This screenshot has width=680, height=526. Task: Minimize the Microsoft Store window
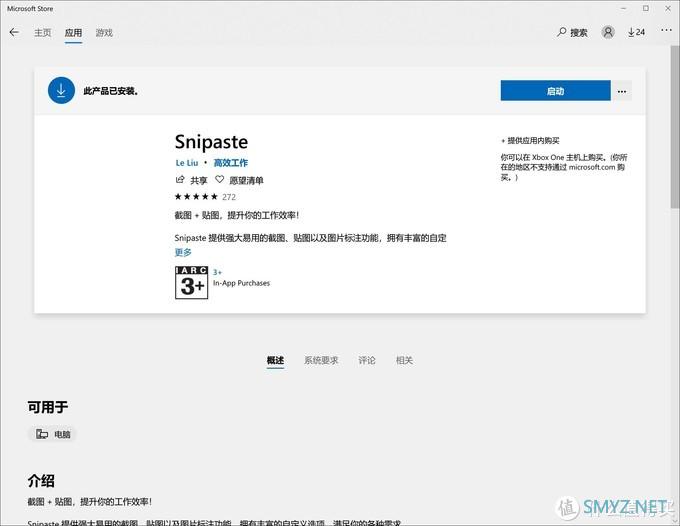[x=624, y=8]
